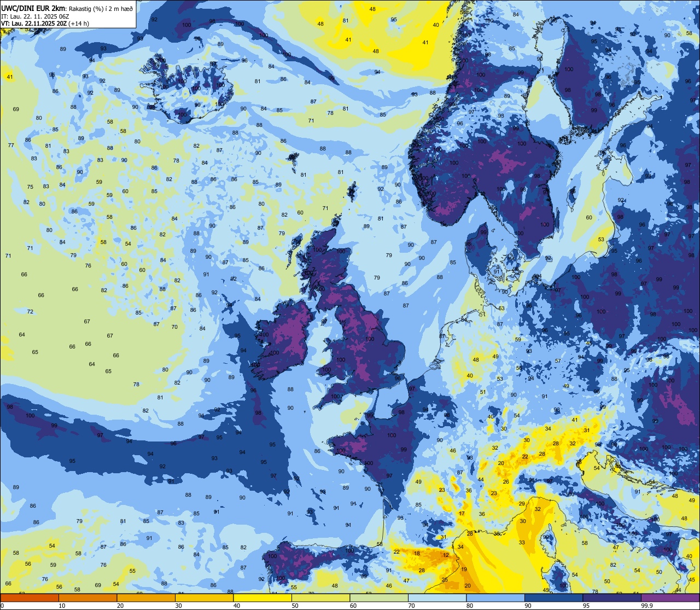The width and height of the screenshot is (700, 610).
Task: Click the dark orange 0–10 legend swatch
Action: pyautogui.click(x=30, y=597)
